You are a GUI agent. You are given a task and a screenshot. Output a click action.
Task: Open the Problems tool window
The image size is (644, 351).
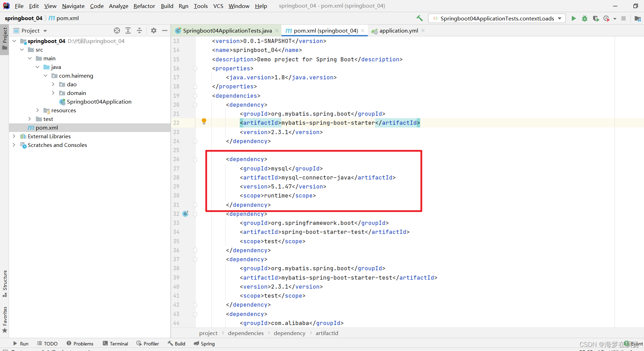(x=80, y=344)
